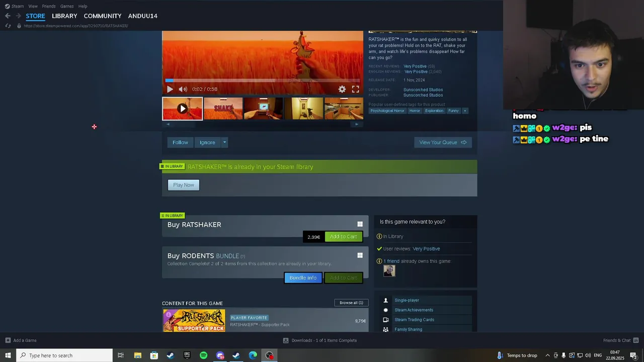Image resolution: width=644 pixels, height=362 pixels.
Task: Open the Exploration tag
Action: [x=434, y=111]
